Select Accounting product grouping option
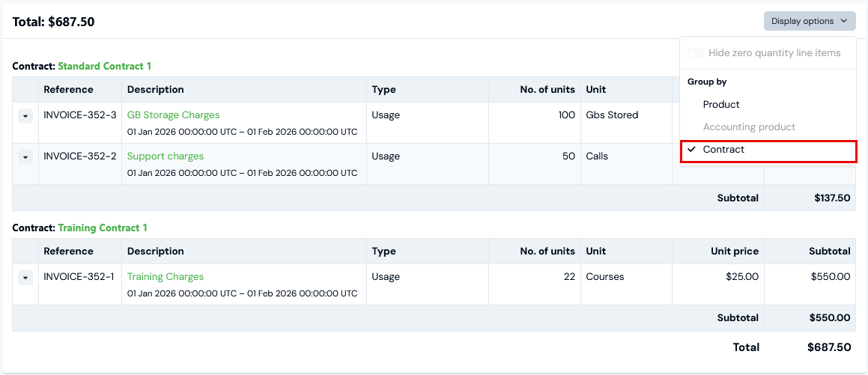This screenshot has height=375, width=868. [749, 127]
